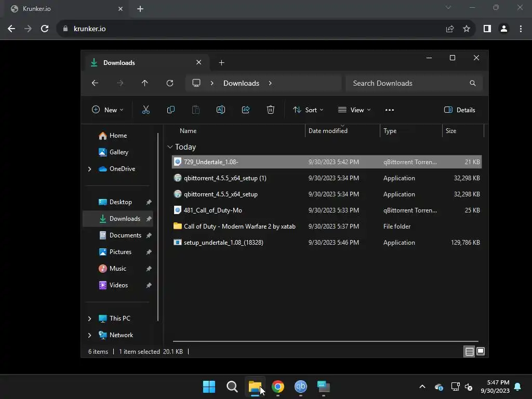Screen dimensions: 532x399
Task: Click qBittorrent icon on taskbar
Action: 301,387
